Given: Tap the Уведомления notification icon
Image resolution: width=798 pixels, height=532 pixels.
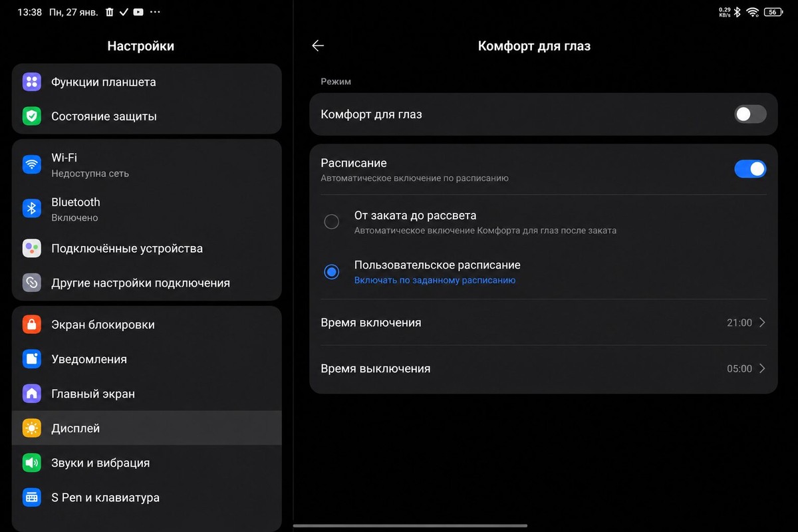Looking at the screenshot, I should tap(32, 359).
